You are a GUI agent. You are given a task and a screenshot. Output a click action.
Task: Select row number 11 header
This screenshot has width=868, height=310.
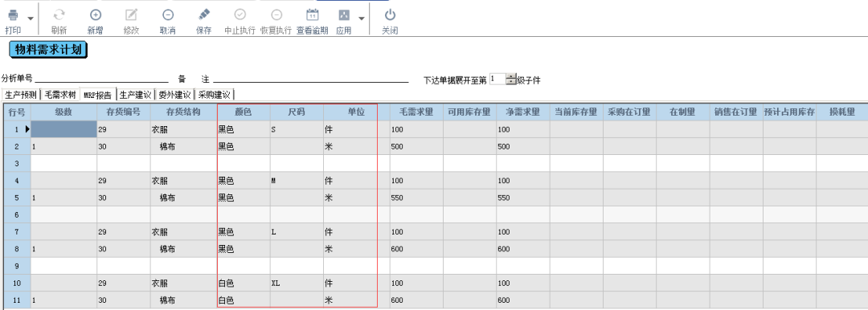(x=17, y=300)
